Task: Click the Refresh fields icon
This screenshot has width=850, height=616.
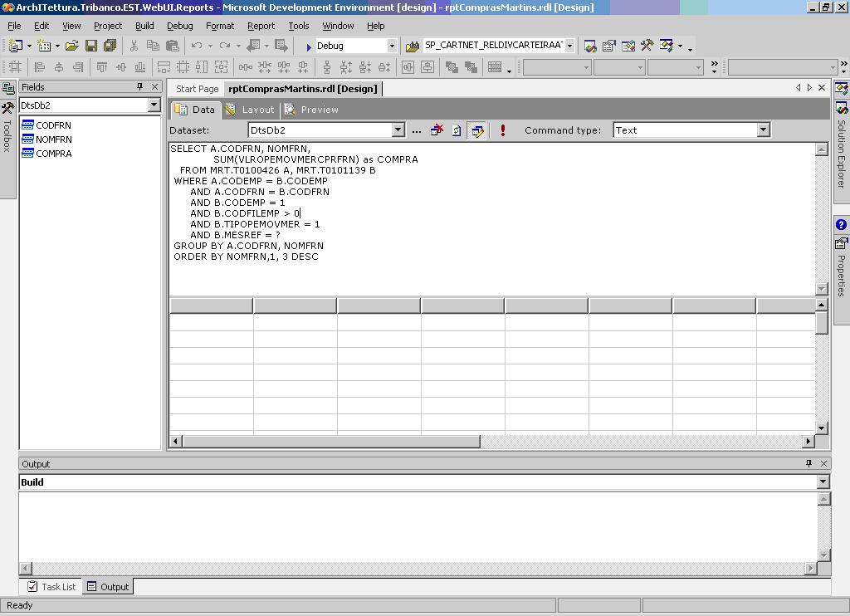Action: (x=457, y=130)
